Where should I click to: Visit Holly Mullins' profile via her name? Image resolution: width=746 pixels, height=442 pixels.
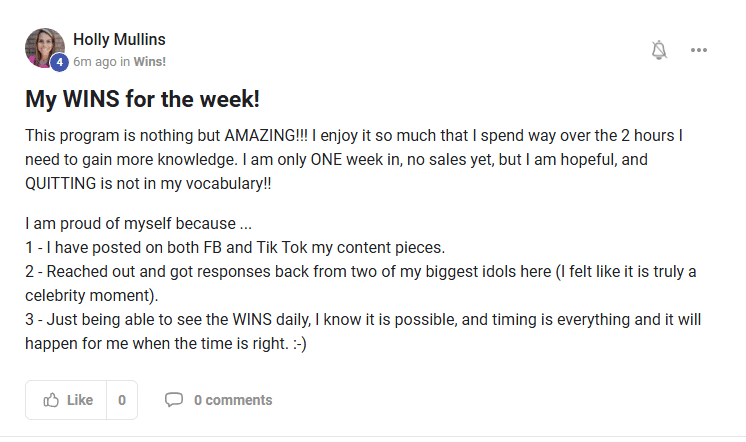click(119, 39)
